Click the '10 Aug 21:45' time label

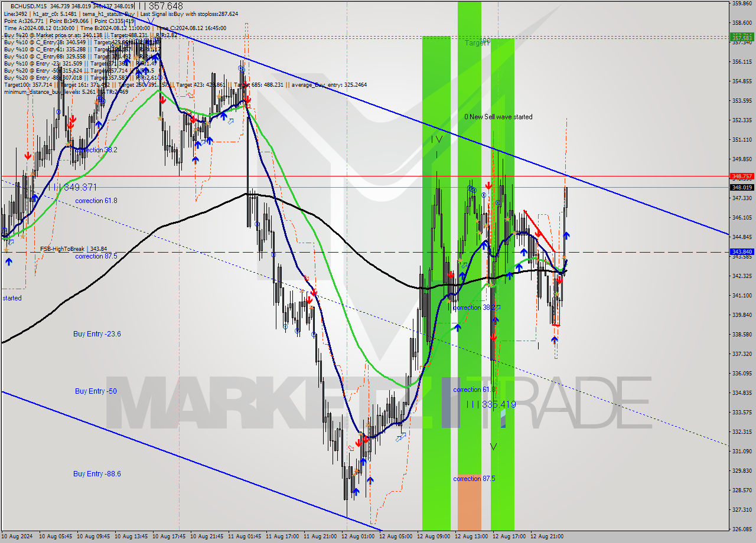point(207,537)
